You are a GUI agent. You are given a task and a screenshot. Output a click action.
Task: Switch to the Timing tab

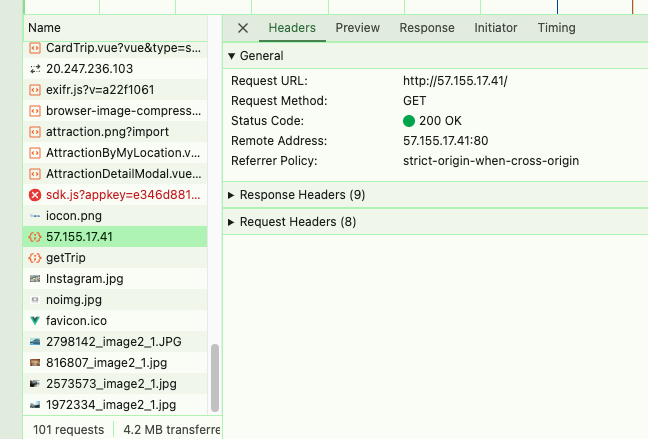556,28
